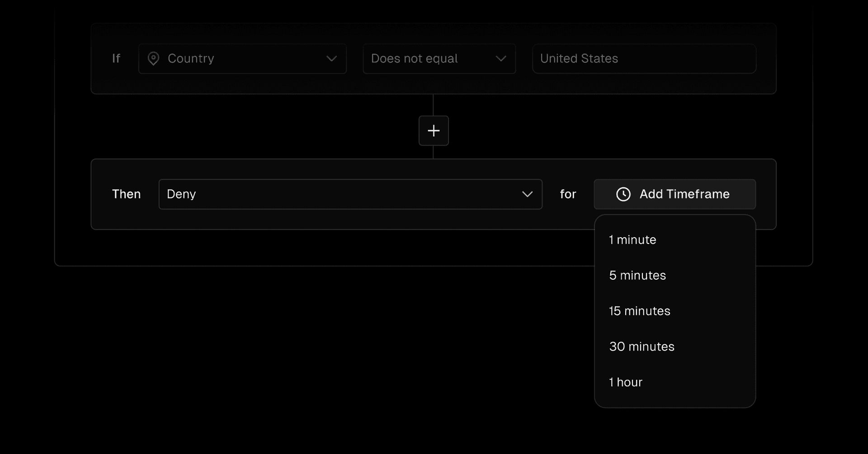Screen dimensions: 868x454
Task: Click the If label in condition row
Action: tap(116, 59)
